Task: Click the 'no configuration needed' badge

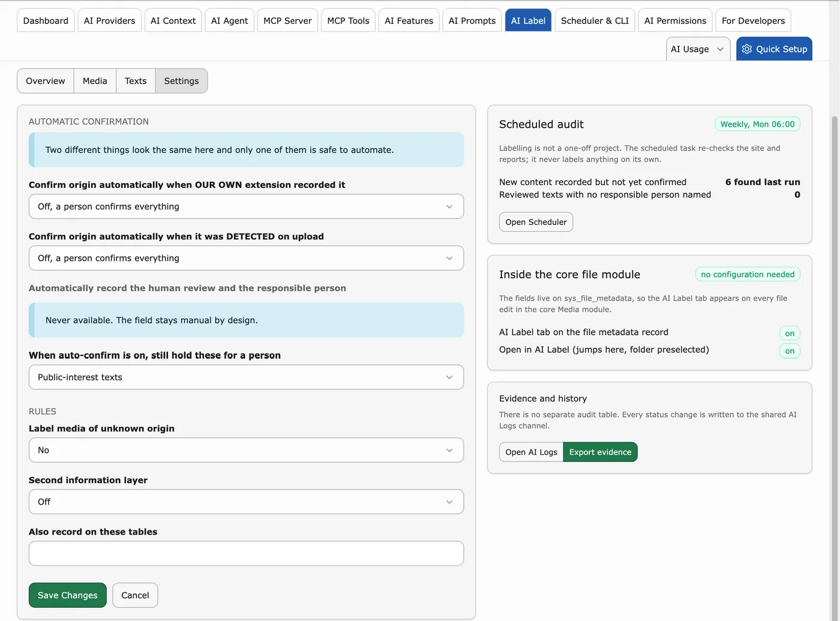Action: (x=748, y=274)
